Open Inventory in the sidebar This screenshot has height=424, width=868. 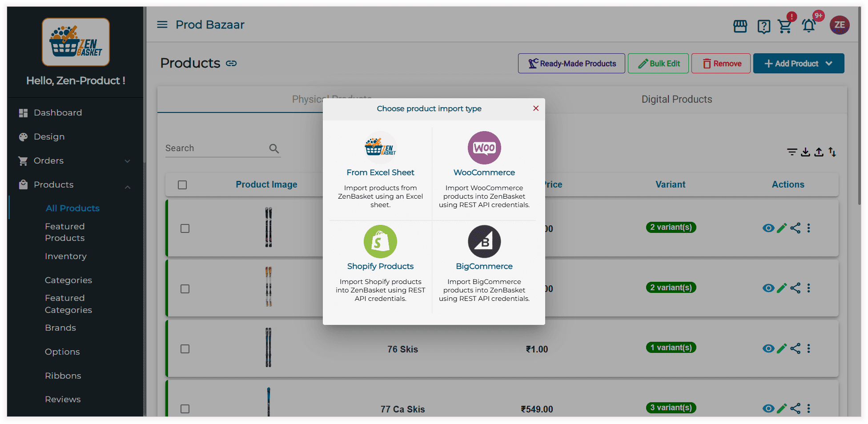coord(66,256)
